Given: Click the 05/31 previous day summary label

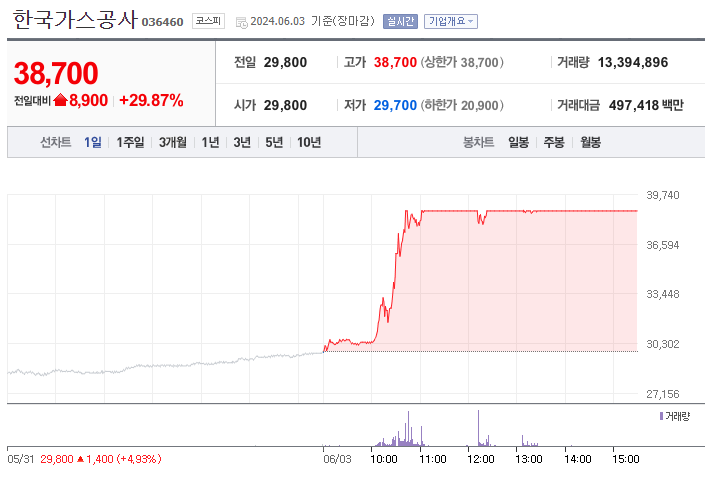Looking at the screenshot, I should pyautogui.click(x=21, y=459).
